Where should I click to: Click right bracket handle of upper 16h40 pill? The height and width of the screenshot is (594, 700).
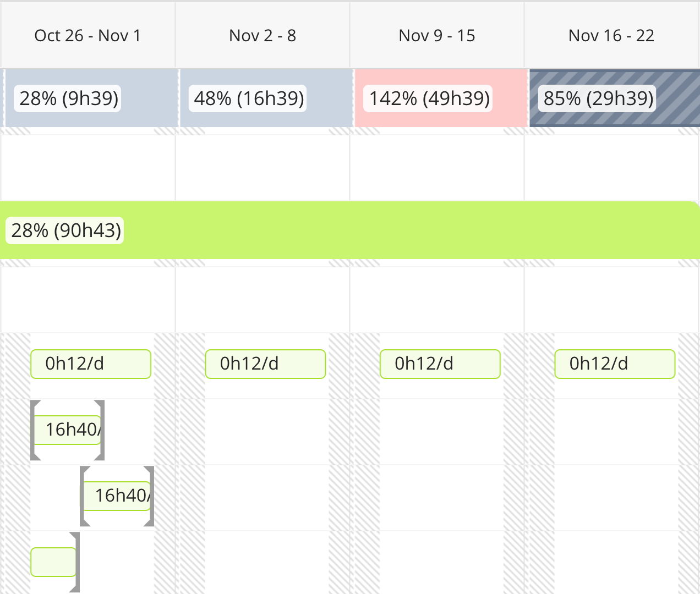(x=101, y=430)
